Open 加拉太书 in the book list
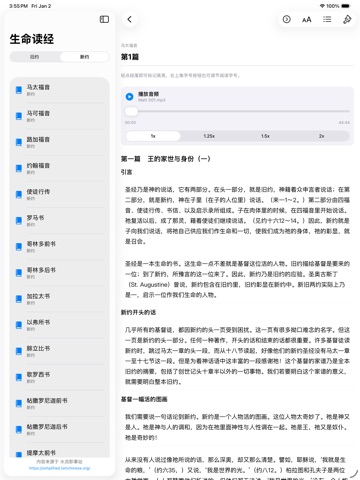The width and height of the screenshot is (360, 480). tap(59, 299)
